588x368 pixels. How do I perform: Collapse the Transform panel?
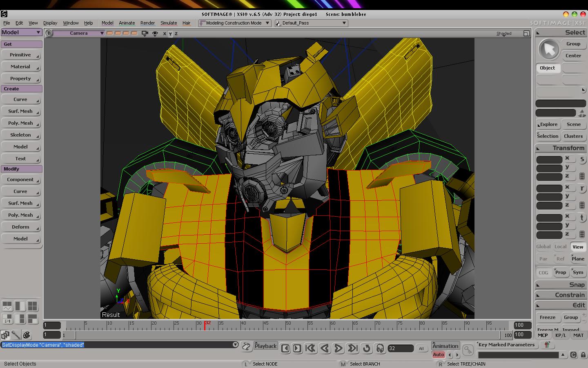pos(538,148)
